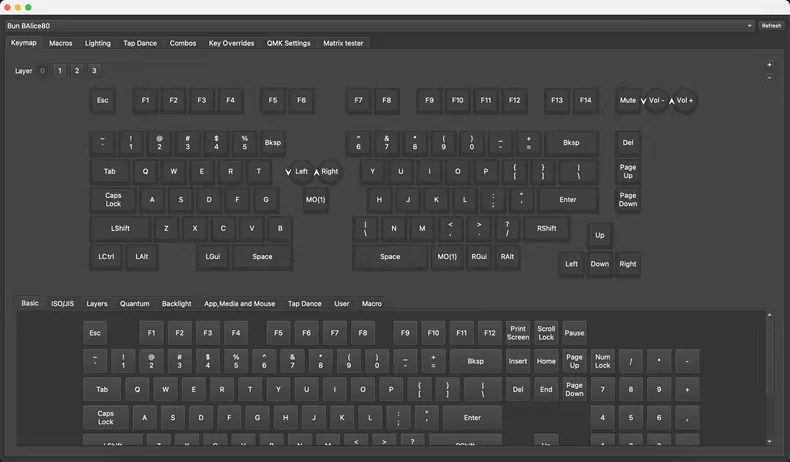Viewport: 790px width, 462px height.
Task: Pick the numpad 5 keycode
Action: pyautogui.click(x=631, y=418)
